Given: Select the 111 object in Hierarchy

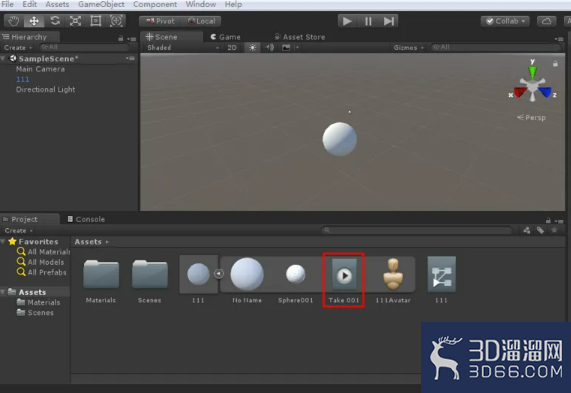Looking at the screenshot, I should pos(23,79).
